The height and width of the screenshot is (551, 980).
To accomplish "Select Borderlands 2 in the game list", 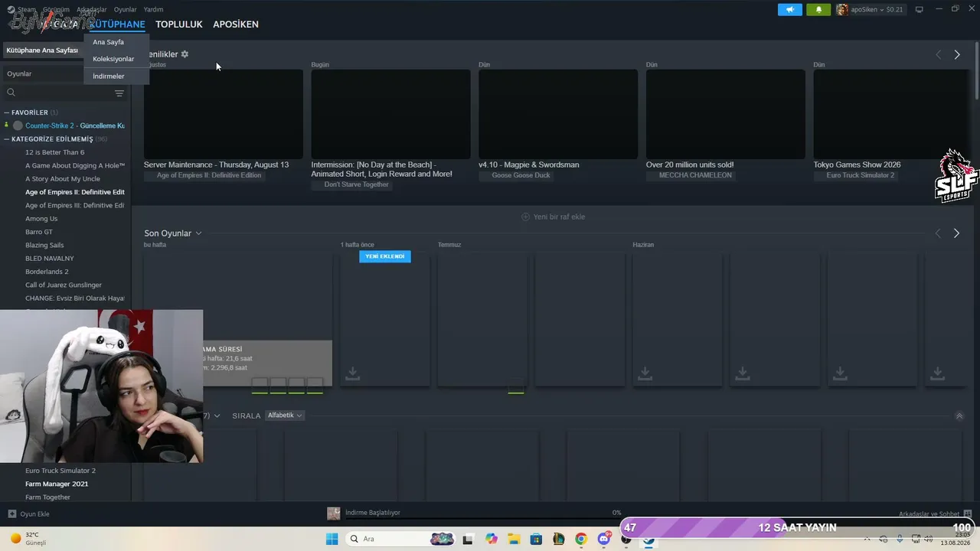I will (x=47, y=272).
